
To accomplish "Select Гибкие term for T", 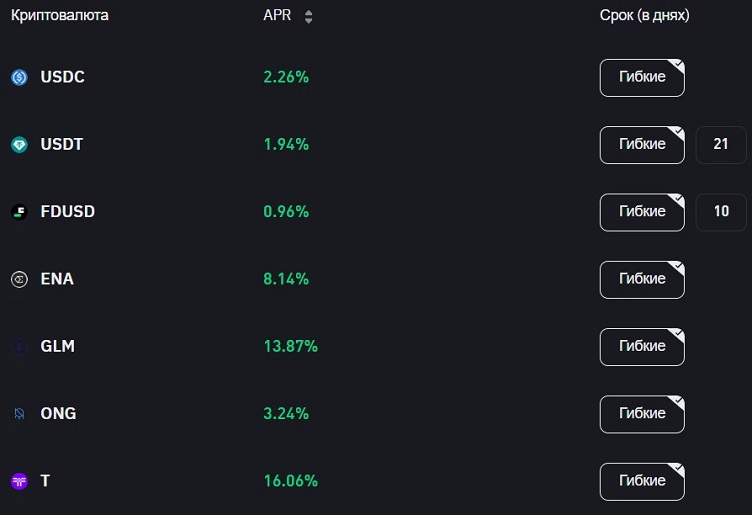I will click(x=642, y=481).
